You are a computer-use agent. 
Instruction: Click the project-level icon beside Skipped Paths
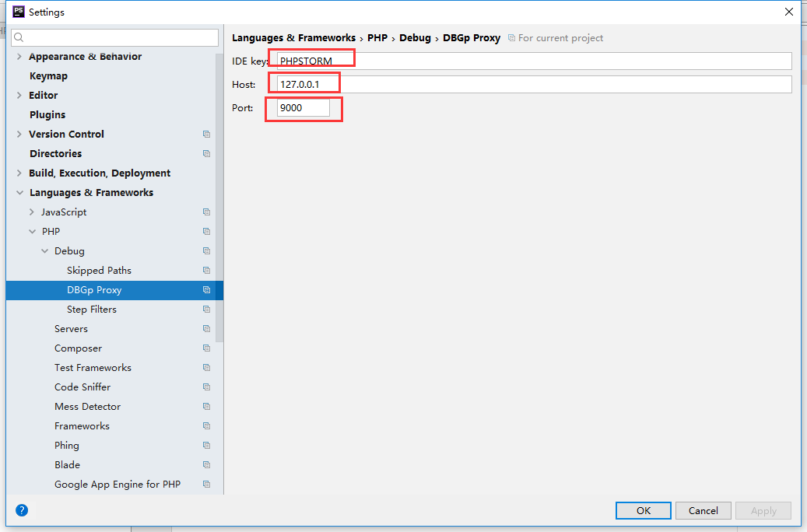coord(206,271)
